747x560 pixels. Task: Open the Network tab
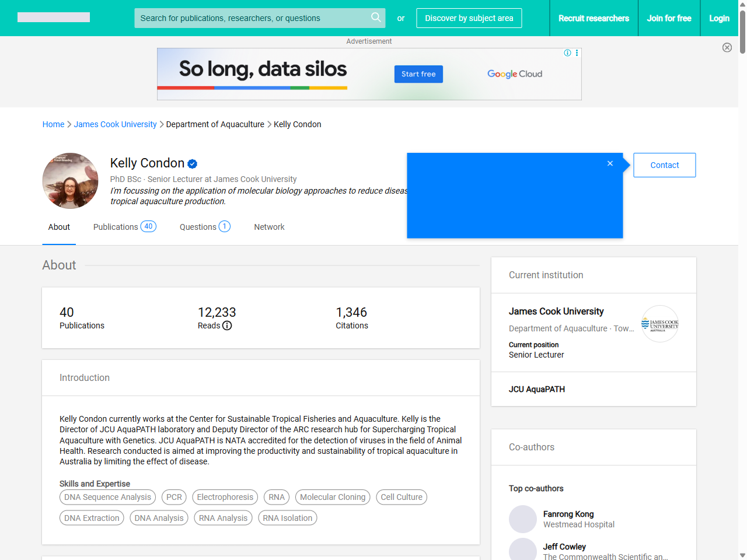pyautogui.click(x=269, y=227)
